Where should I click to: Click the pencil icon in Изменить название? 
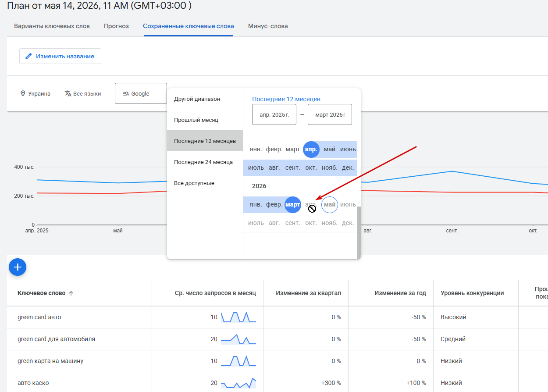[x=28, y=56]
